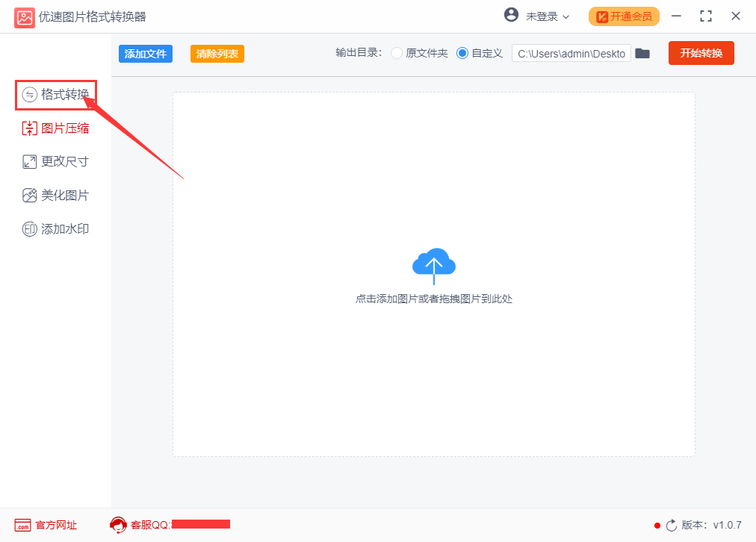
Task: Expand the 未登录 login dropdown
Action: (536, 15)
